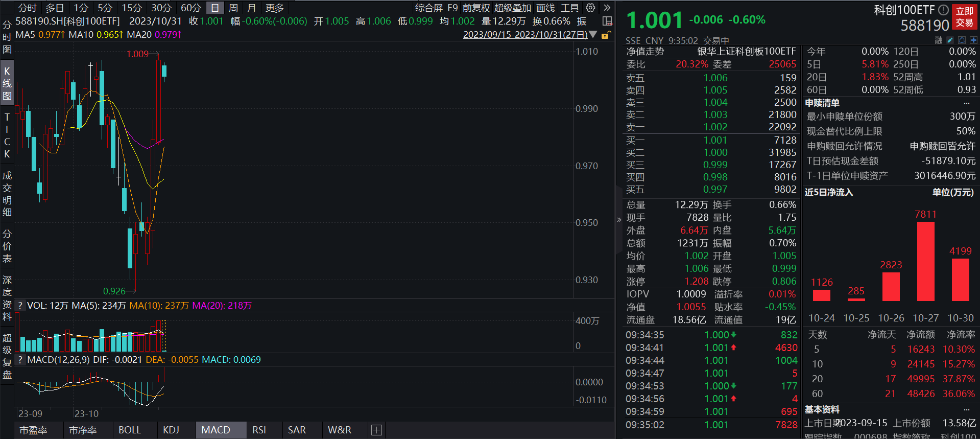Open the 前复权 adjustment selector

[476, 8]
